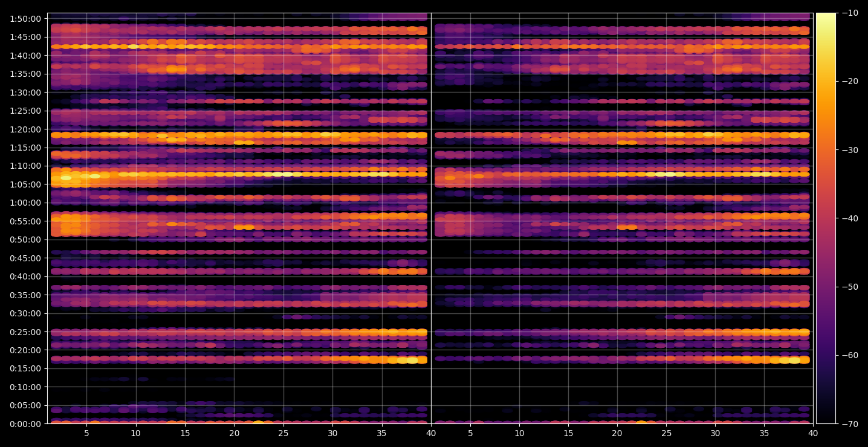This screenshot has width=868, height=447.
Task: Select x-axis label 20 under the right plot
Action: [617, 434]
